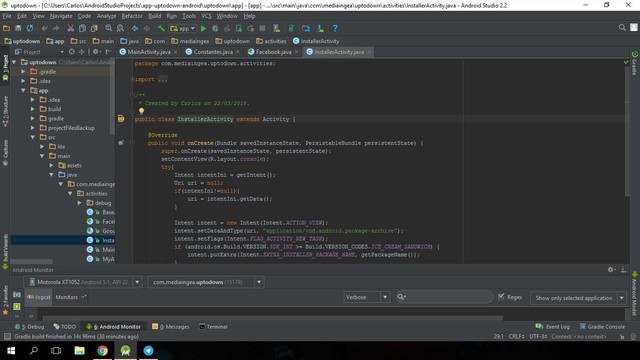Click the Make Project hammer icon

[161, 28]
